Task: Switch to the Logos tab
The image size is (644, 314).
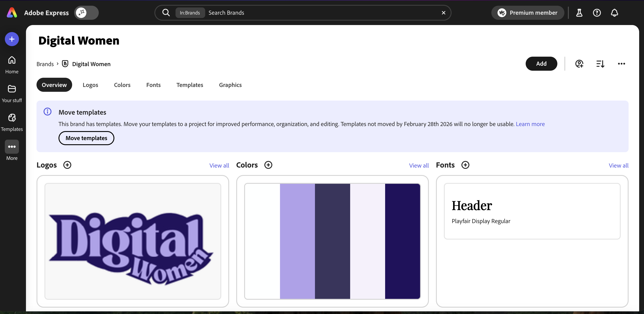Action: pos(90,85)
